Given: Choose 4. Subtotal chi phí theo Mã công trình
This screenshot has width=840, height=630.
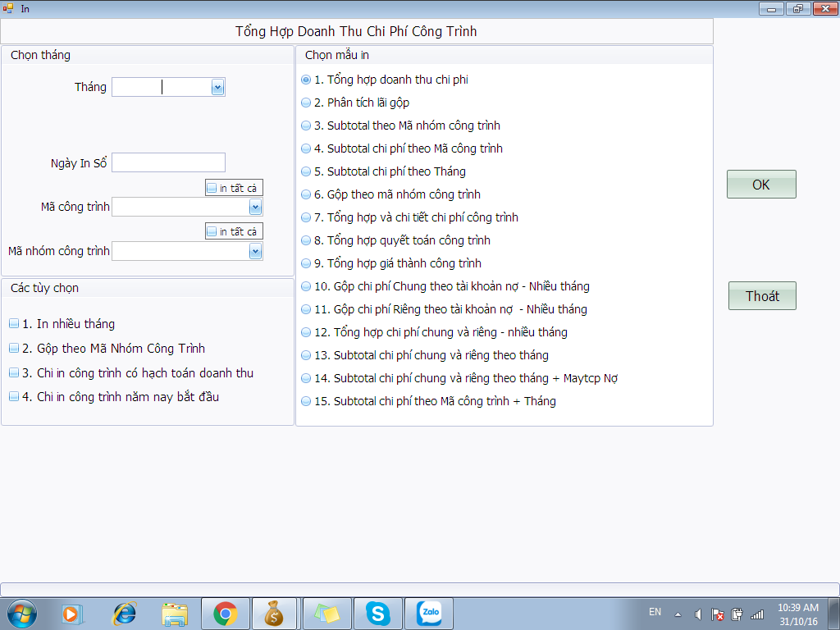Looking at the screenshot, I should click(x=306, y=149).
